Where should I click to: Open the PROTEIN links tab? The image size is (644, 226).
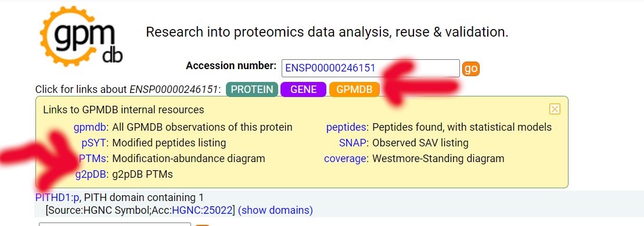tap(252, 89)
